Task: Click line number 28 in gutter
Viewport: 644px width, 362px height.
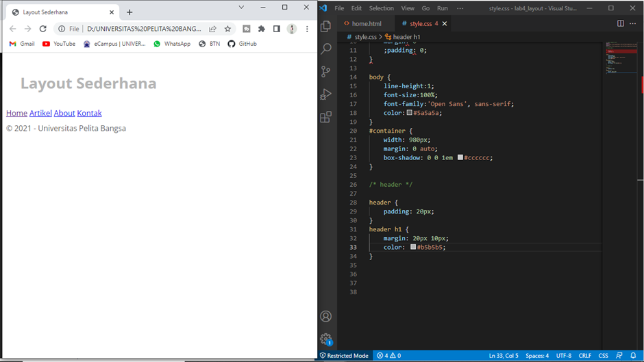Action: click(x=354, y=203)
